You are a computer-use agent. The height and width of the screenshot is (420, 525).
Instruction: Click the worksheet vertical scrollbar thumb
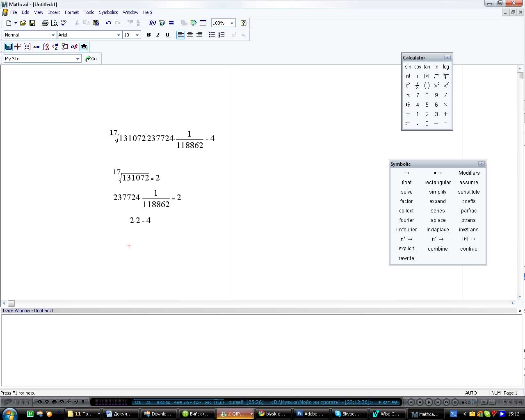(520, 75)
